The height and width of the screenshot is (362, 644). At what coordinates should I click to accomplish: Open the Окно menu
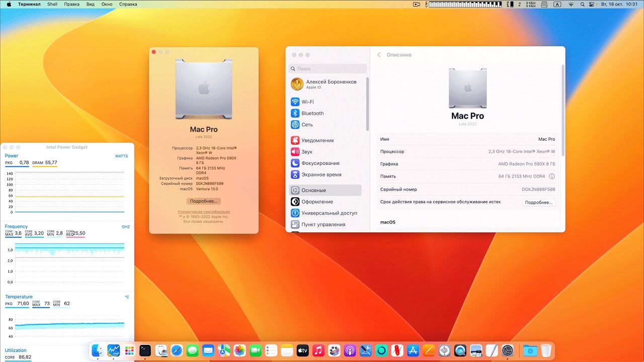[x=107, y=4]
